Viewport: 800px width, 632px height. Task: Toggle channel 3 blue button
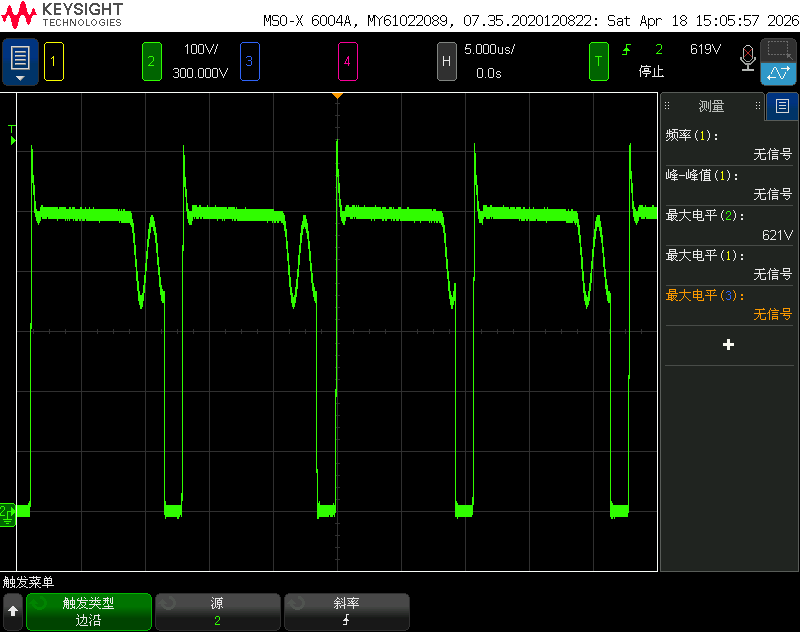point(249,62)
